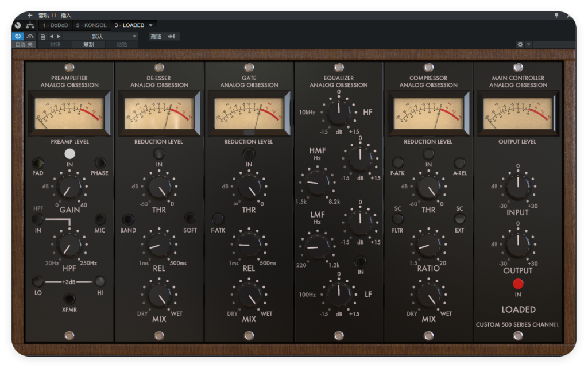Click the arrow icon next to 测链
Viewport: 588px width, 368px height.
(x=171, y=36)
